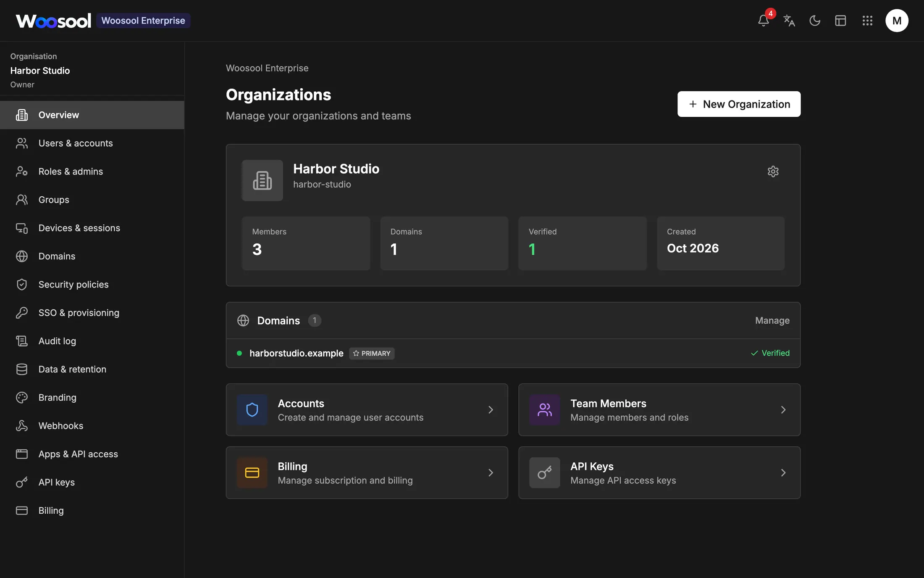The height and width of the screenshot is (578, 924).
Task: Go to Webhooks
Action: [92, 426]
